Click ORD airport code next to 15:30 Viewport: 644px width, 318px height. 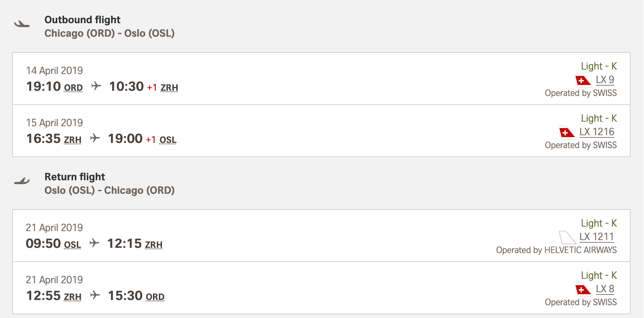(x=155, y=297)
